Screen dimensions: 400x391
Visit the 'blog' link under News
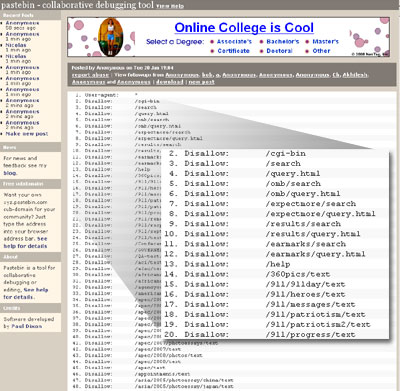(10, 173)
